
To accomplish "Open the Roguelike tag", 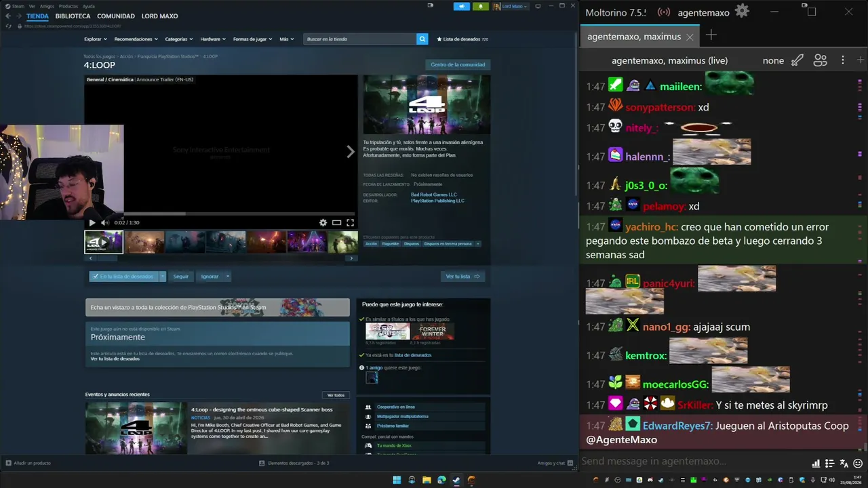I will coord(391,244).
